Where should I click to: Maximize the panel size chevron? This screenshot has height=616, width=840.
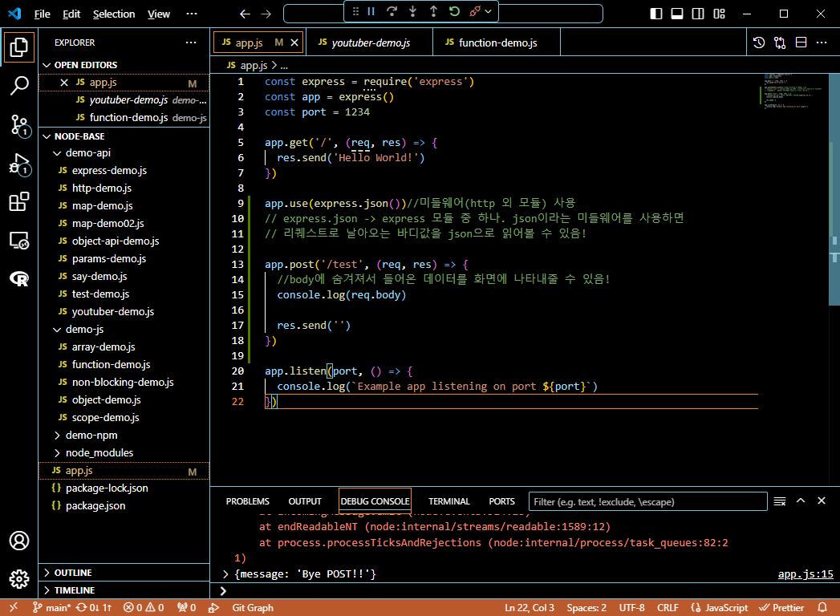click(x=801, y=500)
